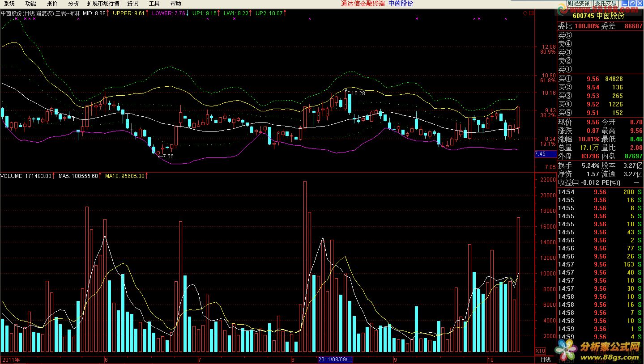Click the 三线--布林 indicator name
Viewport: 644px width, 364px height.
tap(68, 13)
